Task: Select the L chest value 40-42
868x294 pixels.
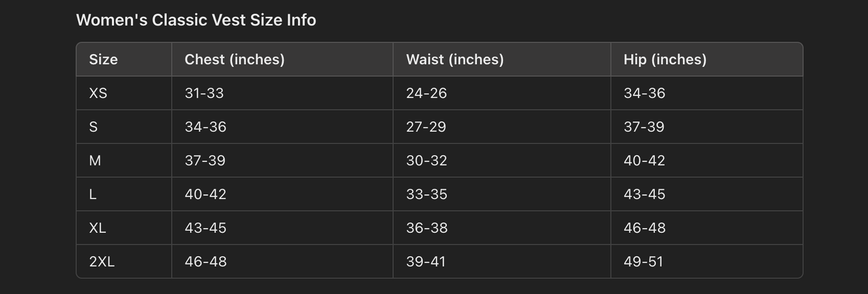Action: pyautogui.click(x=205, y=194)
